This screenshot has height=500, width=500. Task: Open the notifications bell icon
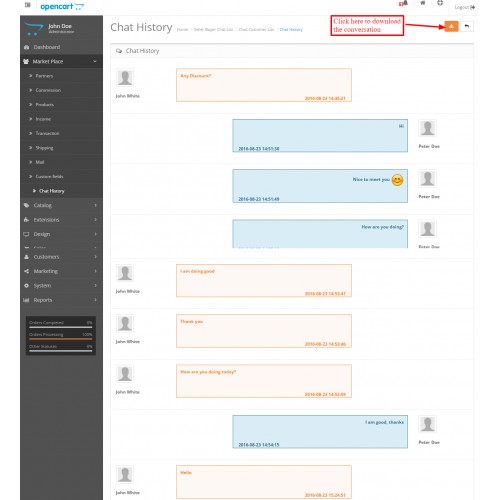click(x=404, y=3)
